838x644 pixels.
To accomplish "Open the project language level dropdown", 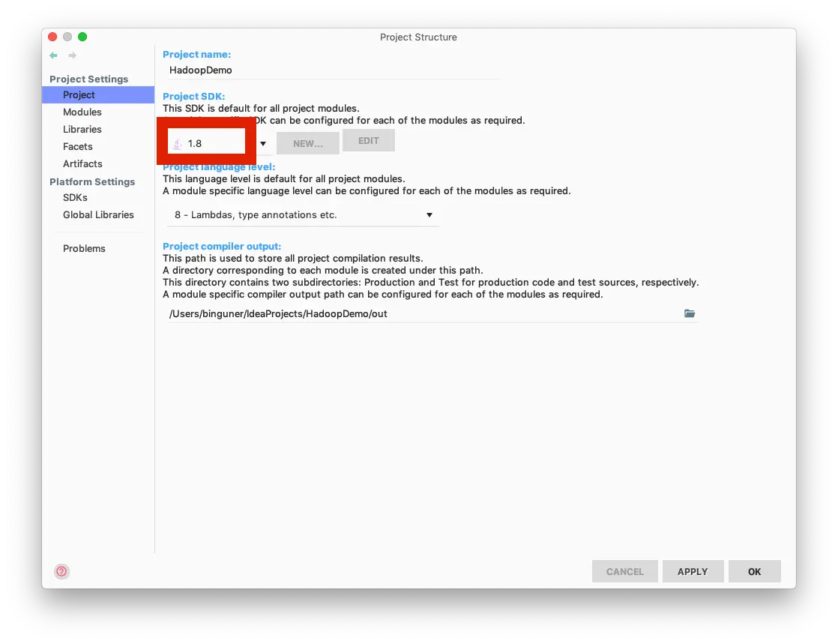I will [429, 214].
